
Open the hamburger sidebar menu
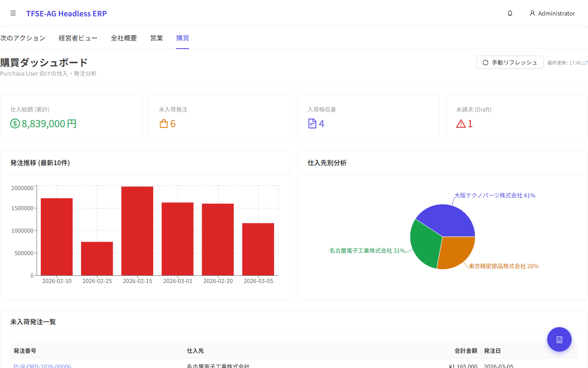point(13,13)
